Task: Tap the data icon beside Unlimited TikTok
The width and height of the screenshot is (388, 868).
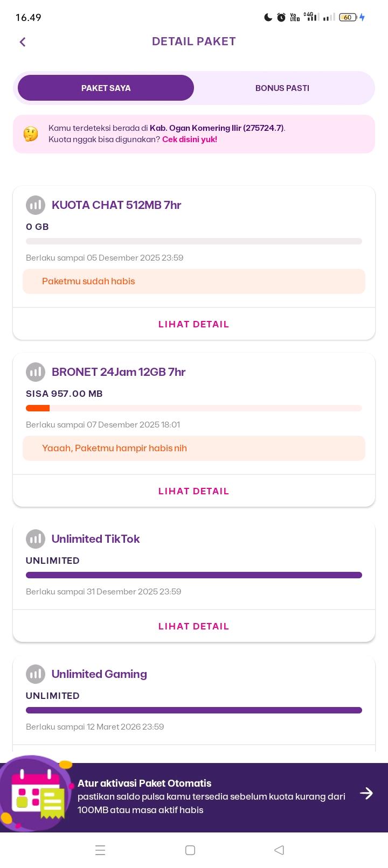Action: pyautogui.click(x=36, y=539)
